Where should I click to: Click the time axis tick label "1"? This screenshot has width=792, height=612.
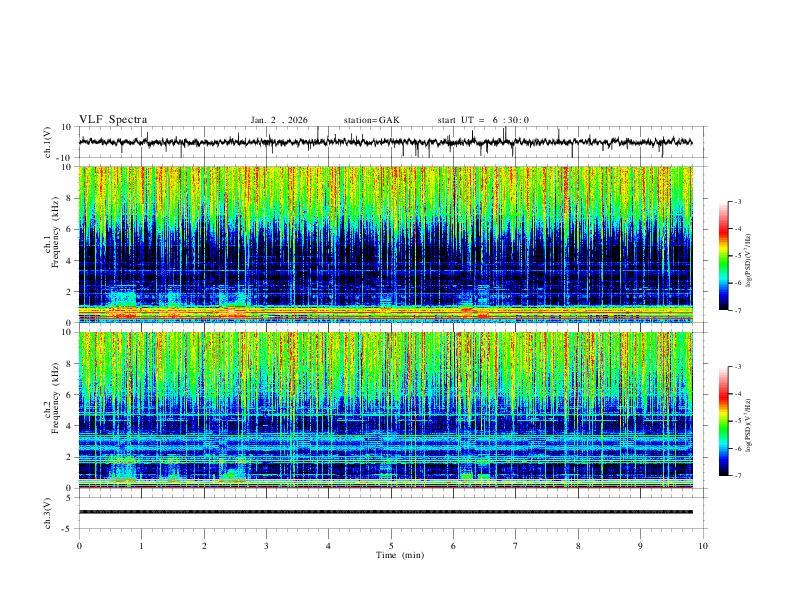tap(141, 546)
